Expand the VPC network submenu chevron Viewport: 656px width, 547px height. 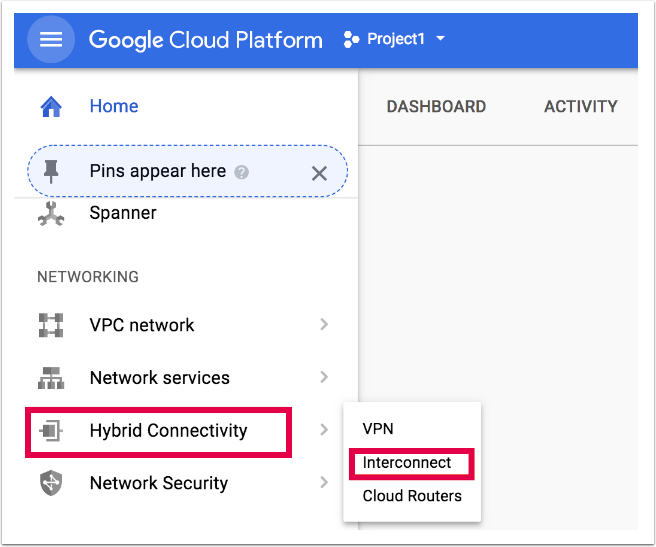pos(323,325)
